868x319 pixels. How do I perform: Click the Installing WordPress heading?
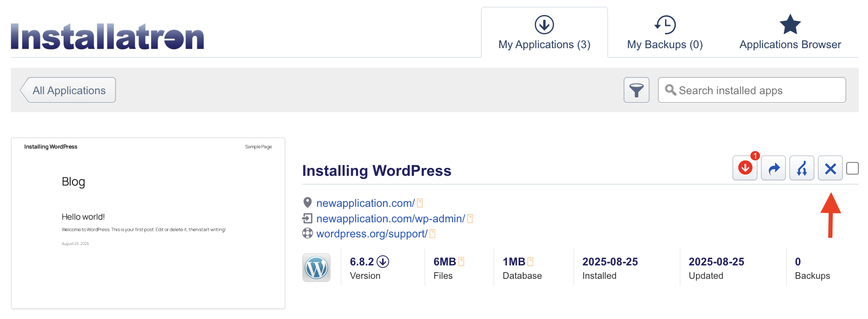[377, 171]
